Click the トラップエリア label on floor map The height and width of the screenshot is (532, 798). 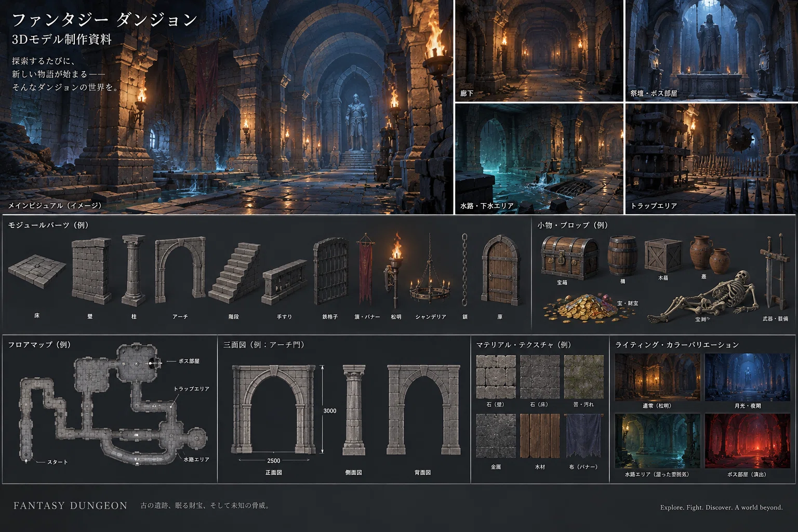pos(192,389)
